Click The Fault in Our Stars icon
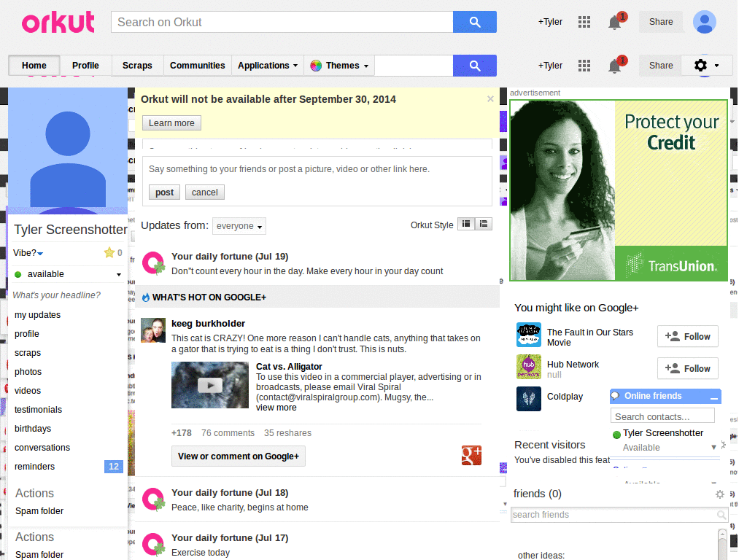Screen dimensions: 747x560 pos(529,335)
